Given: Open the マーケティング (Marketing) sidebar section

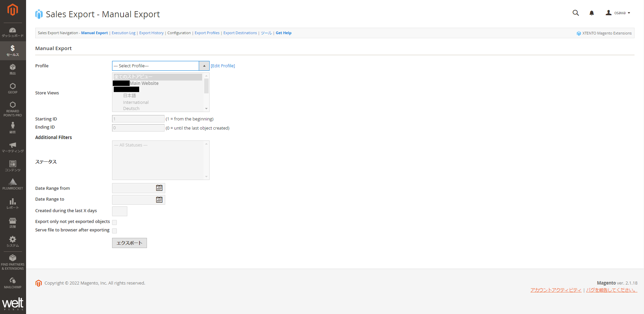Looking at the screenshot, I should (13, 147).
